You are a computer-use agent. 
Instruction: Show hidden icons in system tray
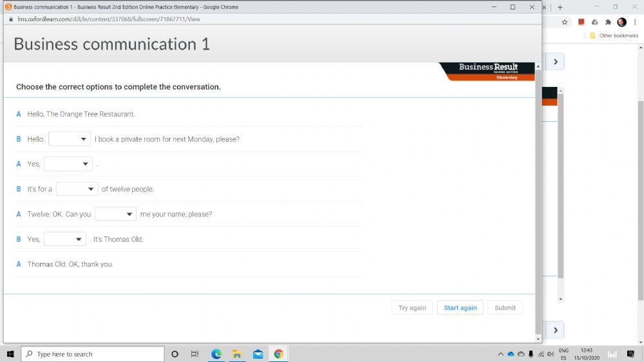tap(500, 354)
